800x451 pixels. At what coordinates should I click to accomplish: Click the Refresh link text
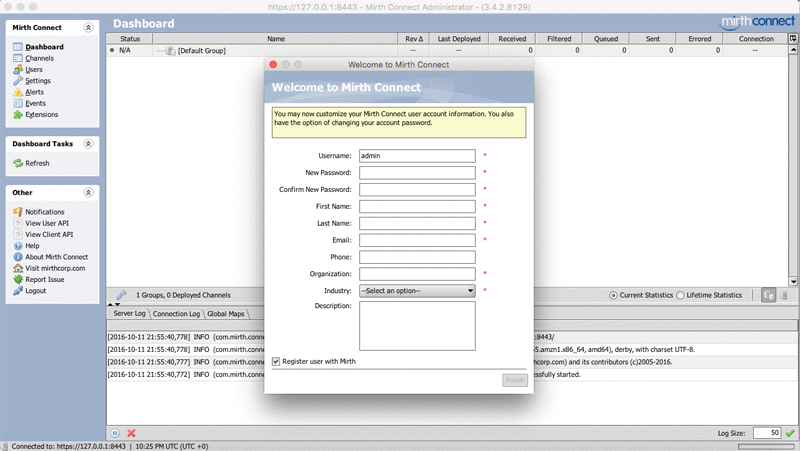click(x=37, y=163)
